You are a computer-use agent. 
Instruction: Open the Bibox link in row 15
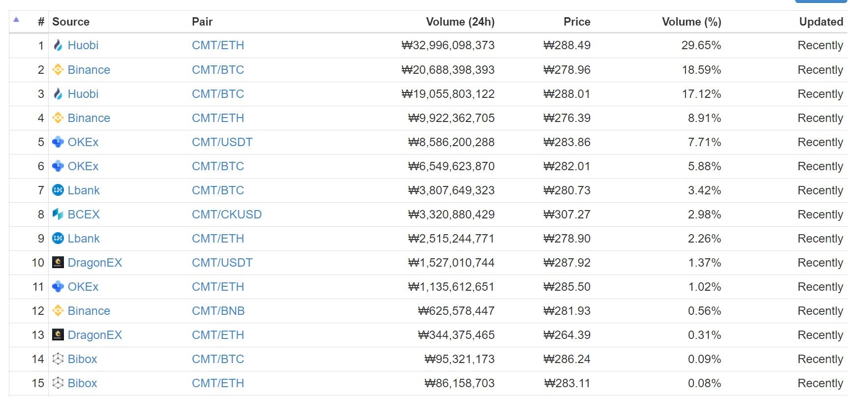pos(83,383)
